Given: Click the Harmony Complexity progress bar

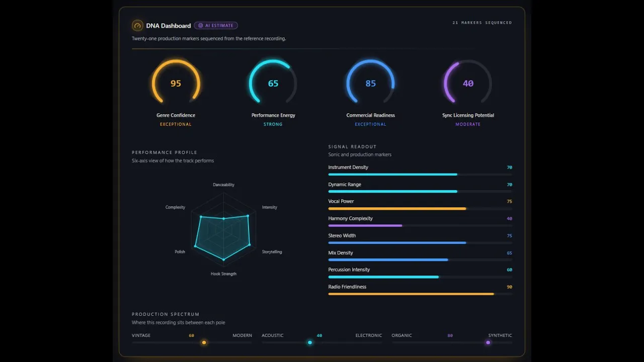Looking at the screenshot, I should [420, 226].
